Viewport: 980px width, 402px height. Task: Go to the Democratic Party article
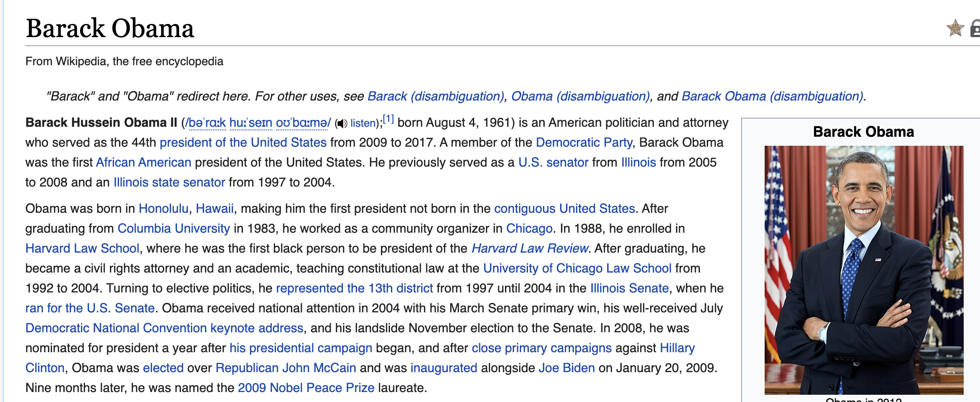click(x=584, y=143)
